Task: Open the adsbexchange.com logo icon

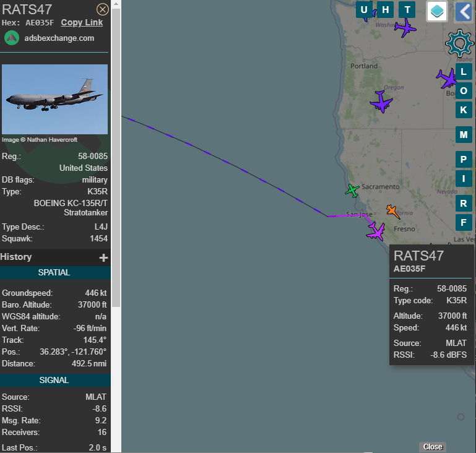Action: click(12, 38)
